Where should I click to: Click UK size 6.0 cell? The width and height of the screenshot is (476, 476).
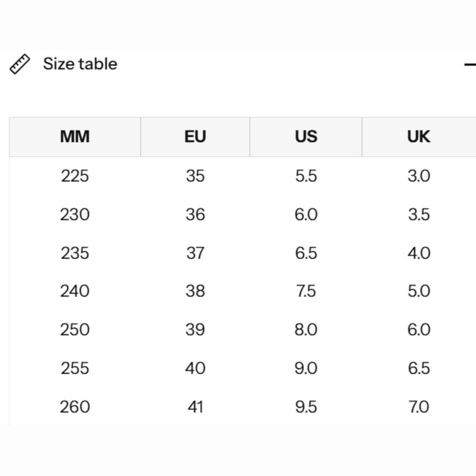[419, 329]
